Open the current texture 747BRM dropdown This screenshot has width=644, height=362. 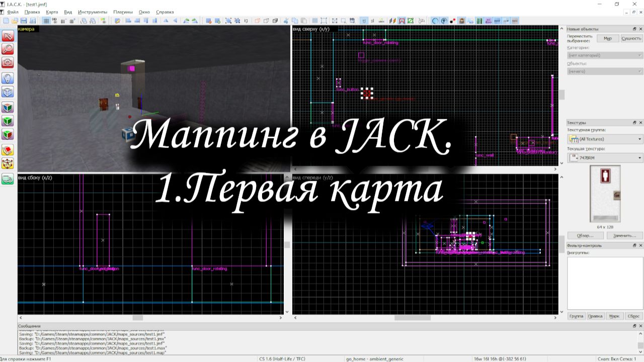[605, 158]
